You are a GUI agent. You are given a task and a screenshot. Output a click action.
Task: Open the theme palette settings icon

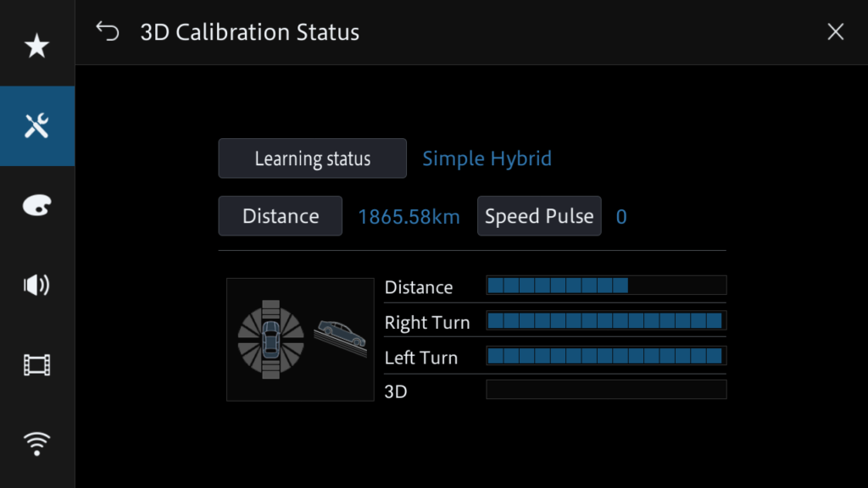pyautogui.click(x=37, y=205)
